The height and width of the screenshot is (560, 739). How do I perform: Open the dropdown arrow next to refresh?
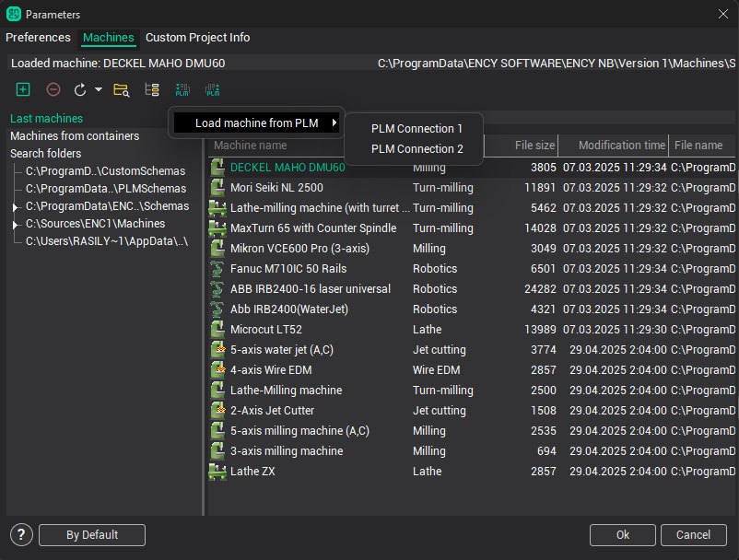(x=98, y=89)
